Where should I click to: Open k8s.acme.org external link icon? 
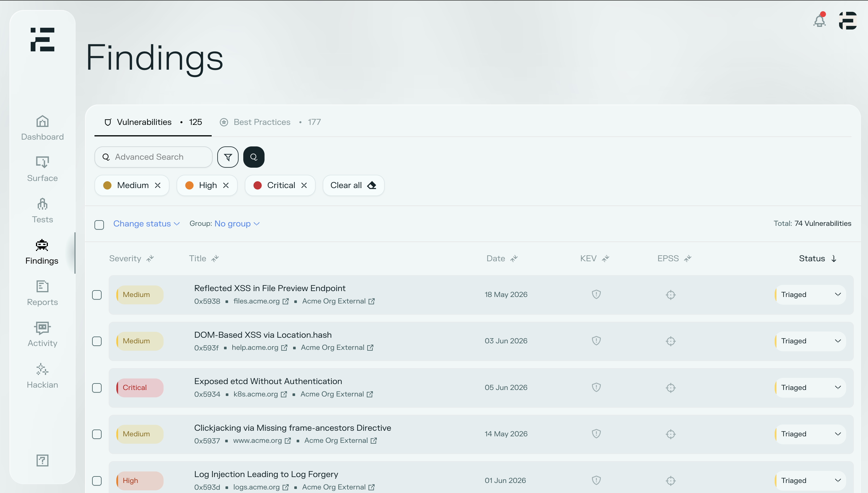click(284, 394)
